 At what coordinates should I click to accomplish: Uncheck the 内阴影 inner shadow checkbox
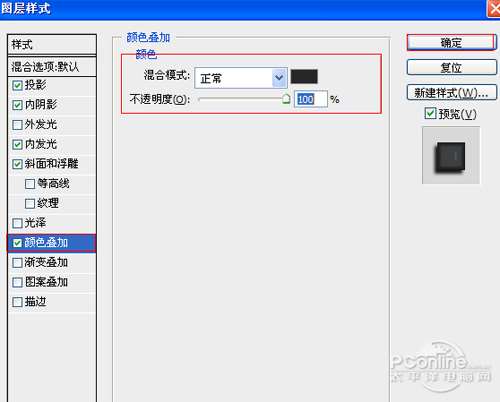click(17, 105)
